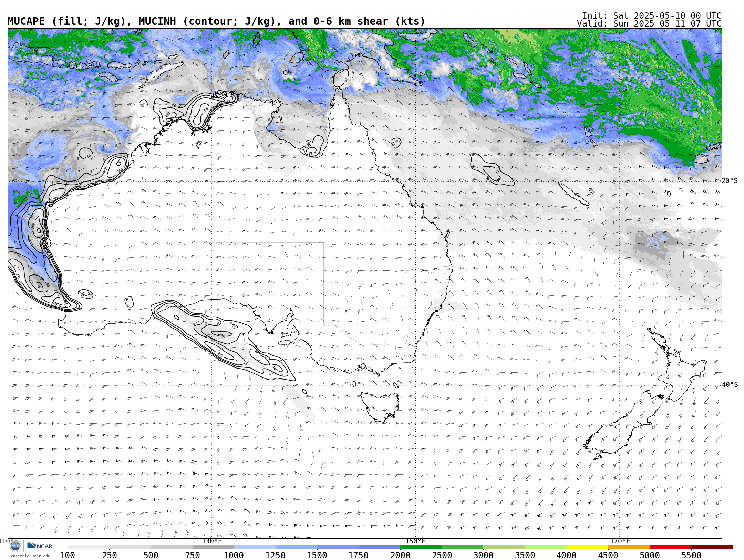Image resolution: width=744 pixels, height=560 pixels.
Task: Click the 3500 colorbar tick label
Action: pyautogui.click(x=525, y=555)
